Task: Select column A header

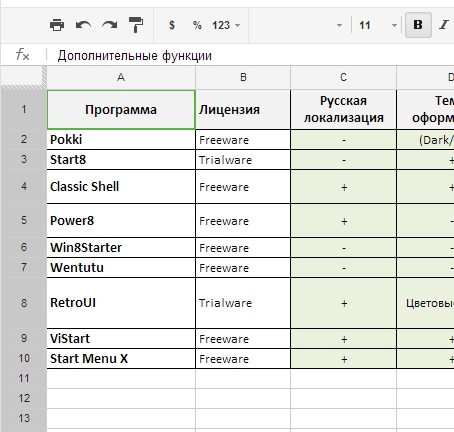Action: 121,77
